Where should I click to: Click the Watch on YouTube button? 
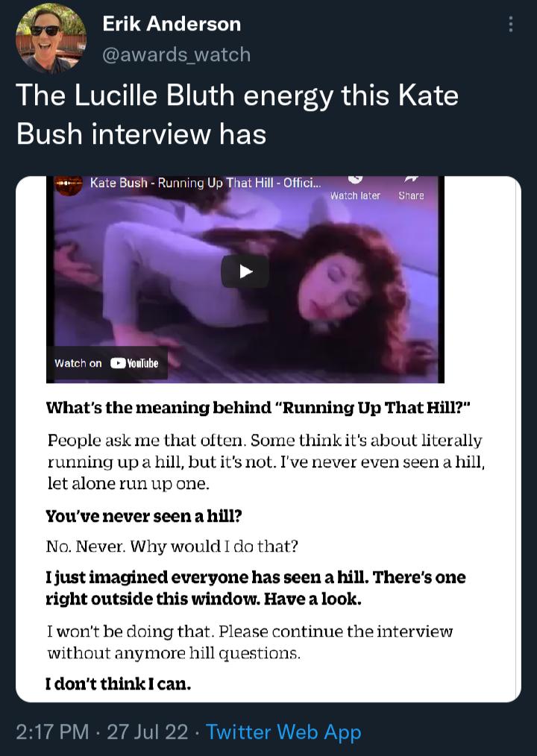click(107, 363)
